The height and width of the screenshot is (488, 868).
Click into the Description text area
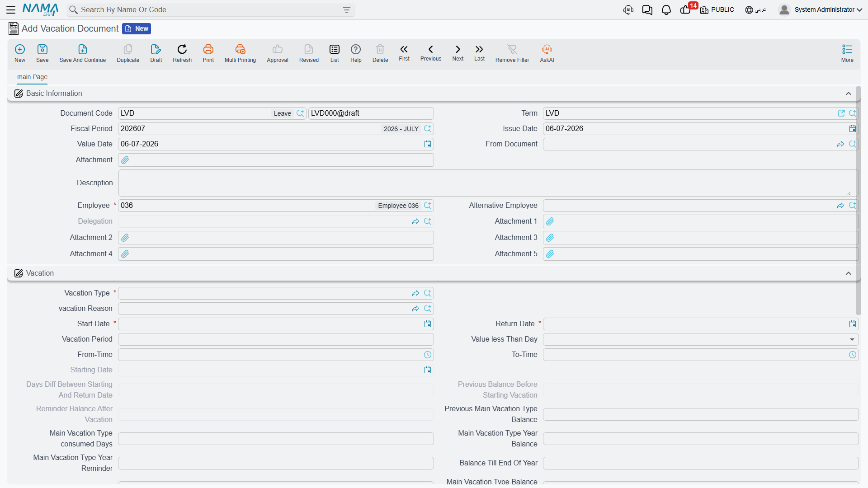point(488,183)
